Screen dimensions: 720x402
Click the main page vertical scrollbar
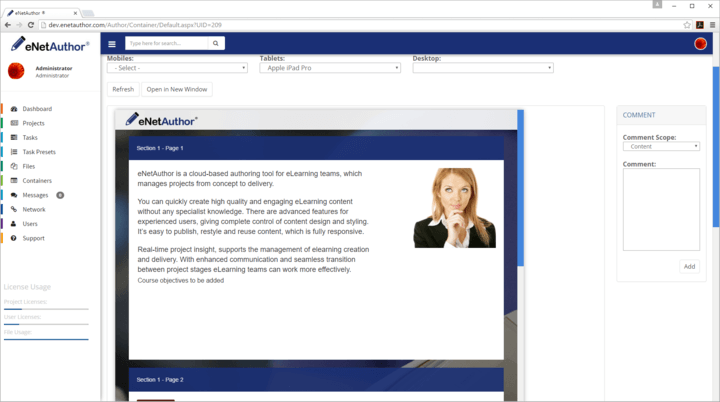point(716,147)
